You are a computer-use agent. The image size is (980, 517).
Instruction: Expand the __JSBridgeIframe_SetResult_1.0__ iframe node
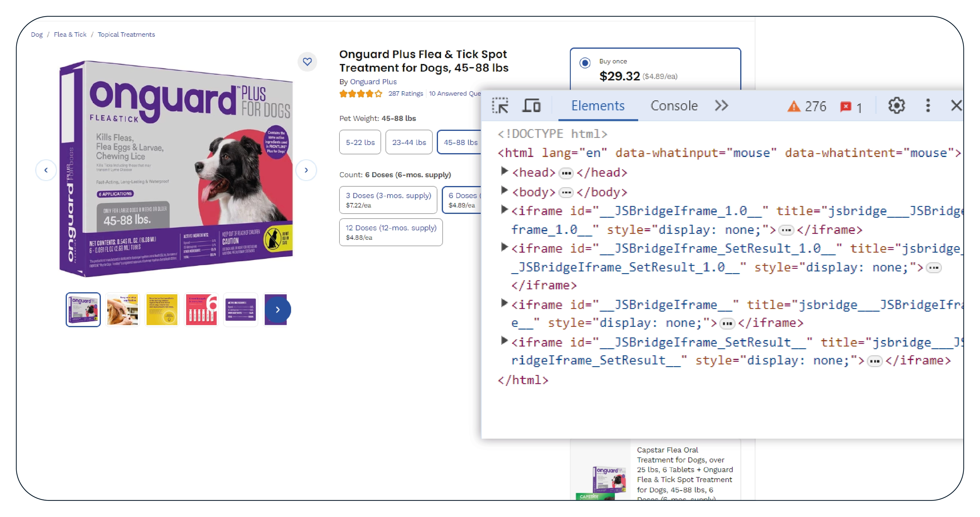[x=505, y=247]
